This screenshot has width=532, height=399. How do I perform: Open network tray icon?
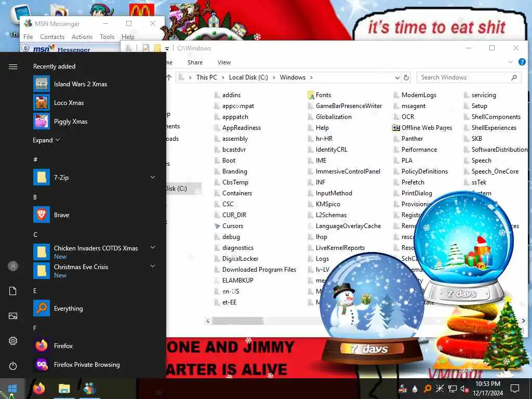click(453, 389)
